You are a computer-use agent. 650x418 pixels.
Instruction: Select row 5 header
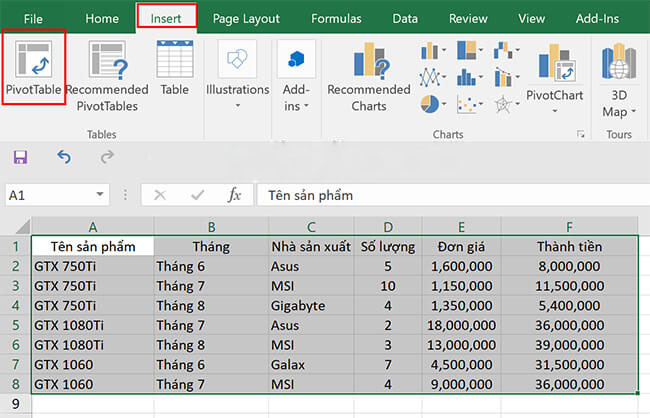[15, 325]
